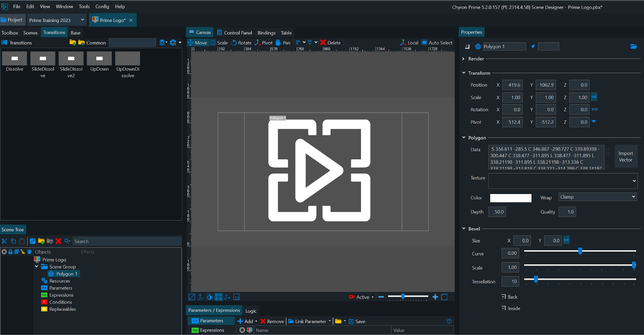
Task: Open the Wrap dropdown showing Clamp
Action: tap(597, 197)
